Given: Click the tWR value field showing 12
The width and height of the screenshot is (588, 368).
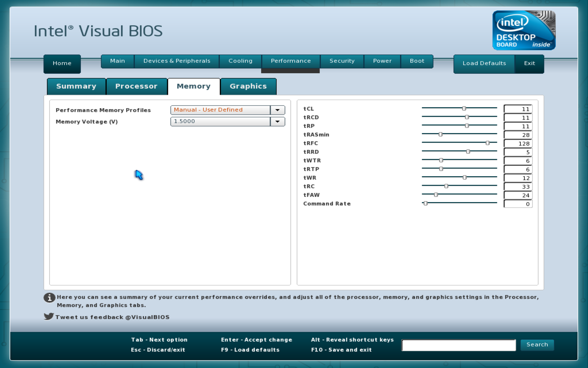Looking at the screenshot, I should point(518,178).
